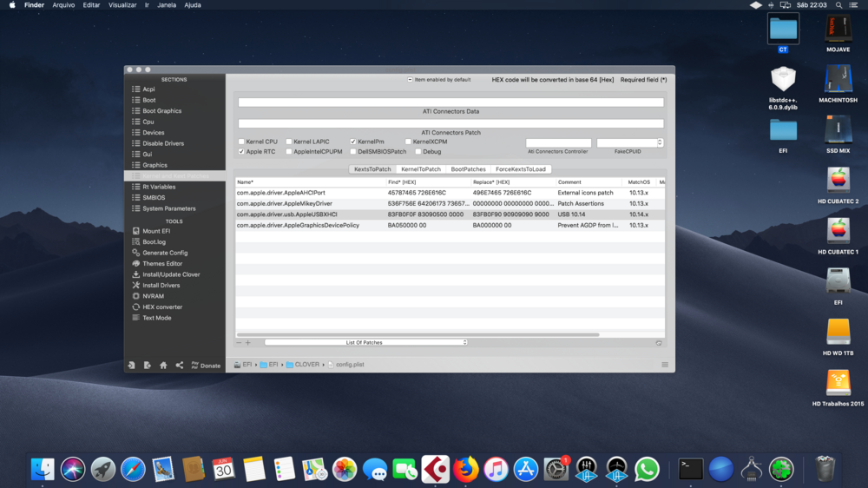Open the Themes Editor tool
This screenshot has height=488, width=868.
pyautogui.click(x=162, y=264)
